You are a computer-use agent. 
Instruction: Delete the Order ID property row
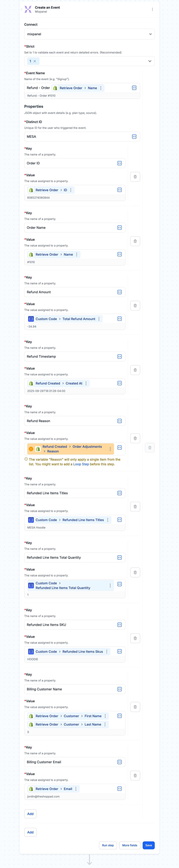tap(135, 177)
